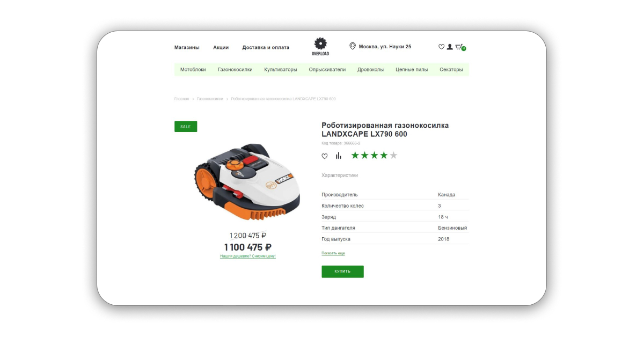Open the shopping cart icon

(x=460, y=47)
